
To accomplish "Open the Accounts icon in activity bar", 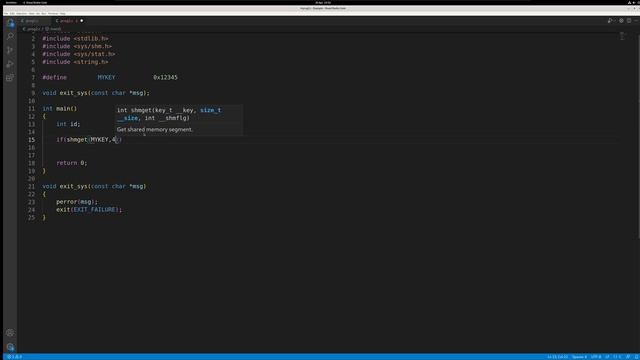I will click(10, 333).
